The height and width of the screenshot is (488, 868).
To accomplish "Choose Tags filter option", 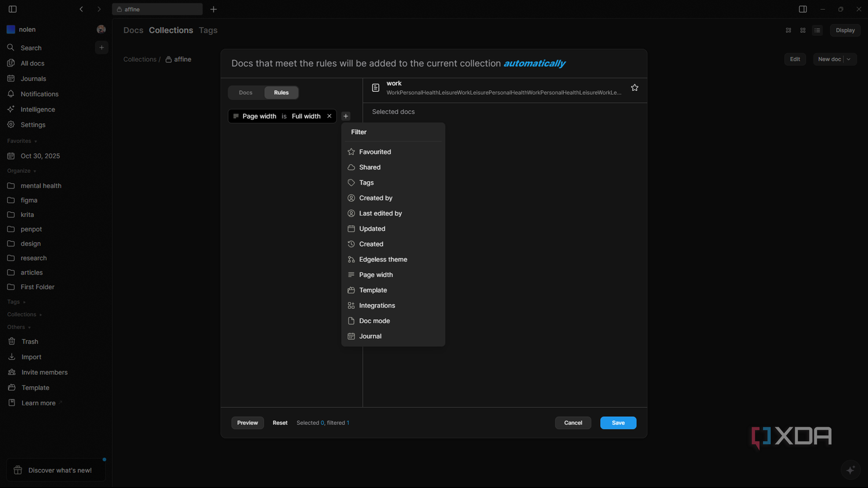I will click(393, 183).
